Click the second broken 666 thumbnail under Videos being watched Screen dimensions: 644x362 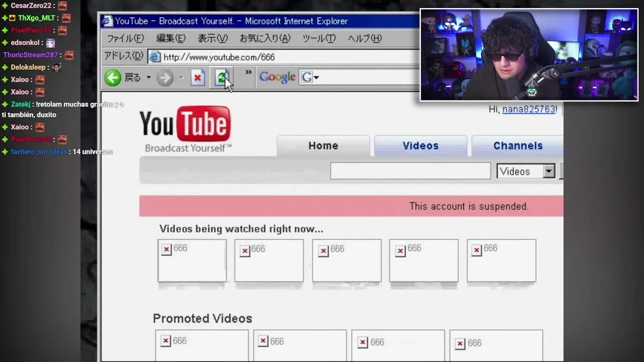tap(269, 260)
